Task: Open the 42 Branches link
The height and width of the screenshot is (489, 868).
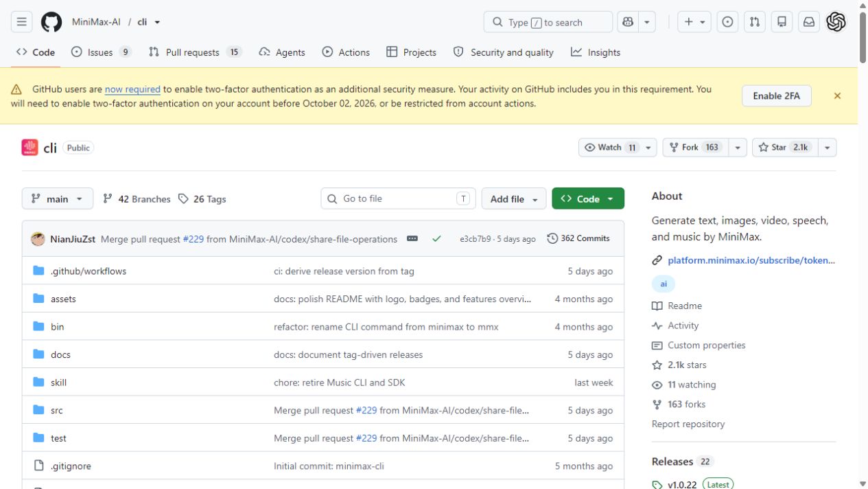Action: [x=137, y=198]
